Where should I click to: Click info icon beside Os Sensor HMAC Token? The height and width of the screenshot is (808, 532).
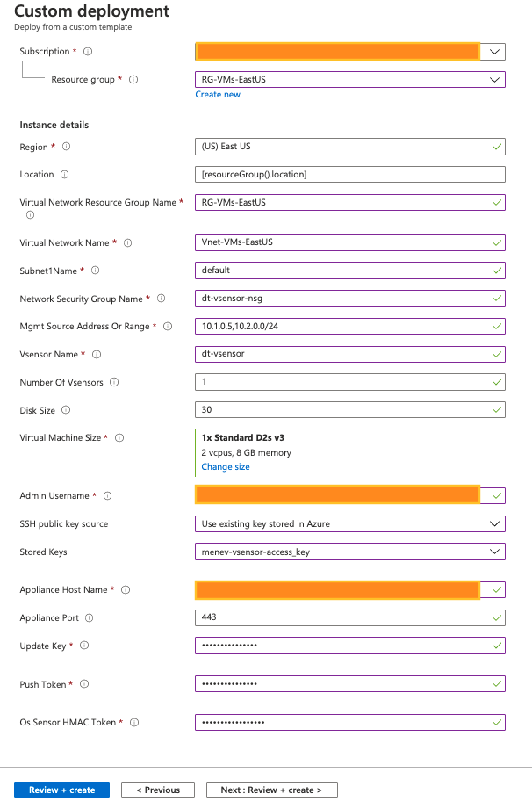134,723
